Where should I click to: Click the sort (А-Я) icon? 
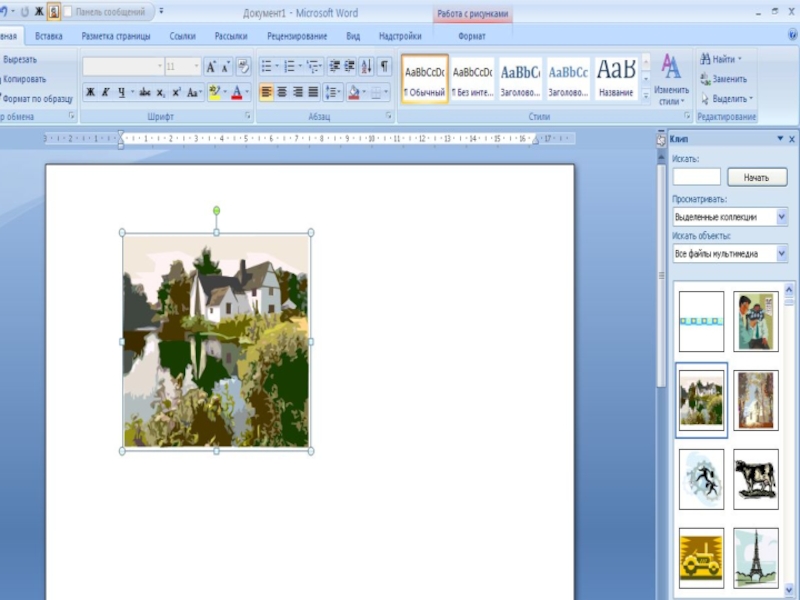(x=366, y=67)
